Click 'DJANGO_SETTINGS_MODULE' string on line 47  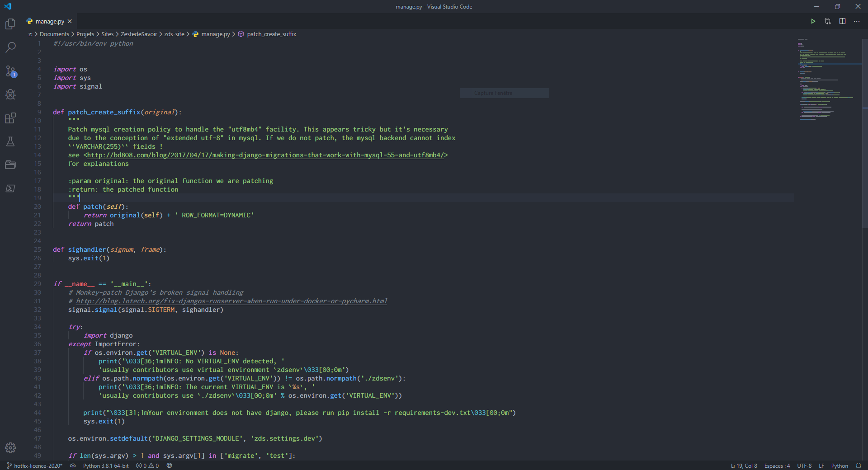(197, 438)
